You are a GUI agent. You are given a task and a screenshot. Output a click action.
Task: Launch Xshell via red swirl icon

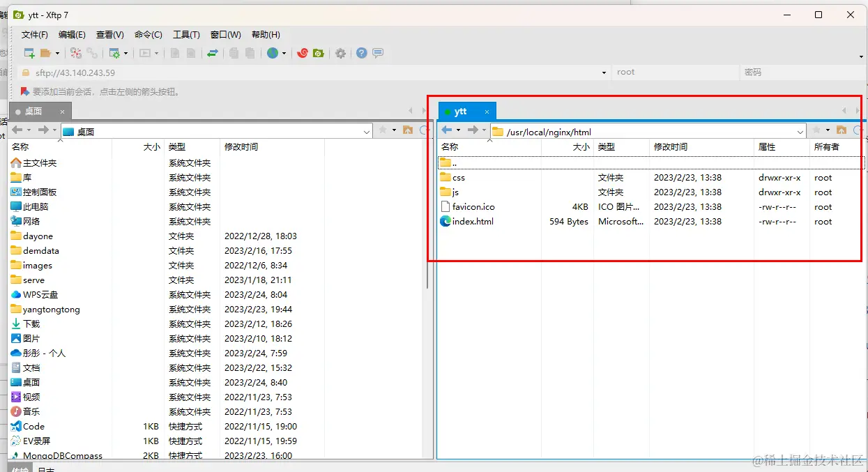point(303,53)
